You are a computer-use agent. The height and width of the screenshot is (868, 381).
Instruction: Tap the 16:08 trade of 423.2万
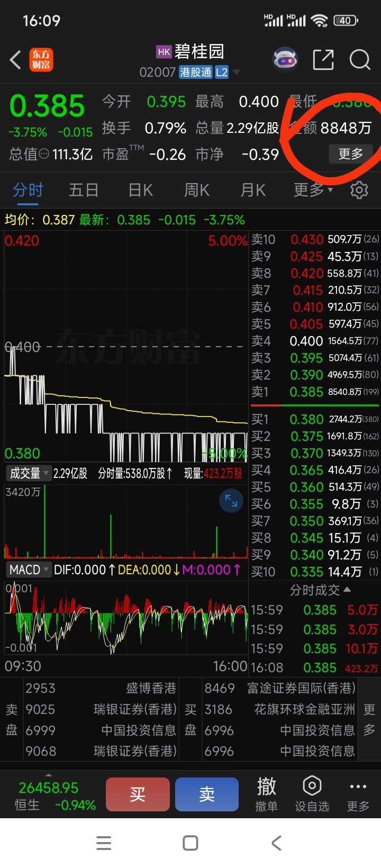[315, 668]
